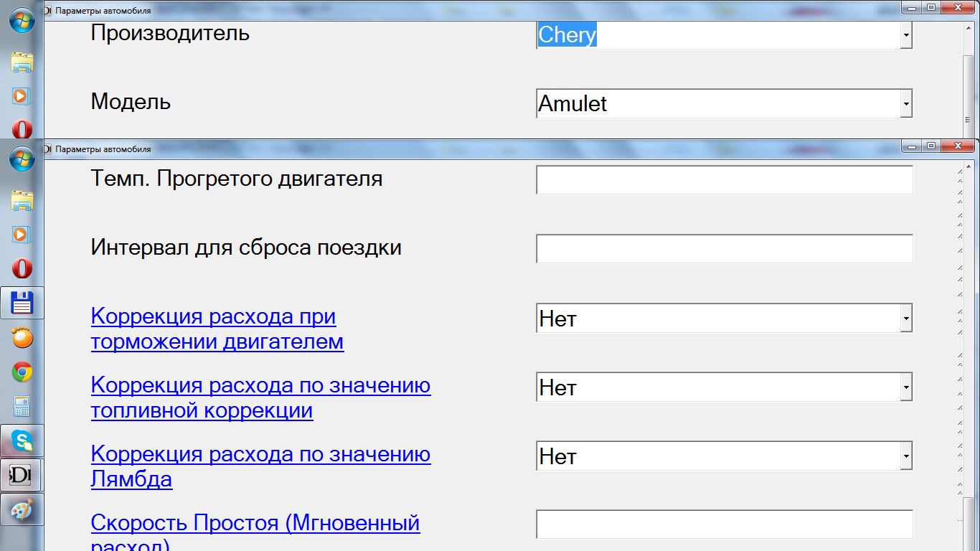Open Paint from the taskbar
980x551 pixels.
click(x=22, y=509)
